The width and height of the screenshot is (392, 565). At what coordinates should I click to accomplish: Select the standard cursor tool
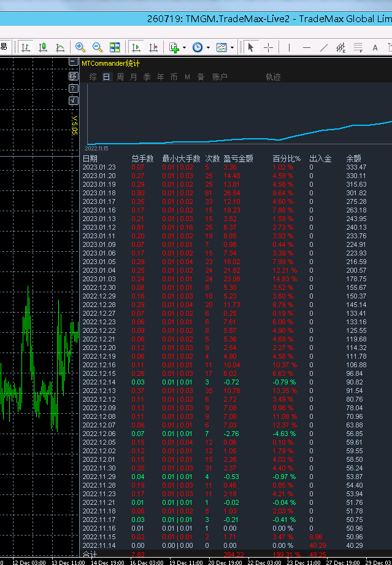coord(251,47)
